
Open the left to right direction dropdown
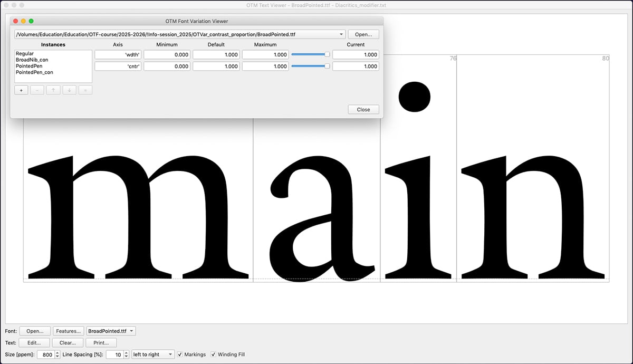152,355
